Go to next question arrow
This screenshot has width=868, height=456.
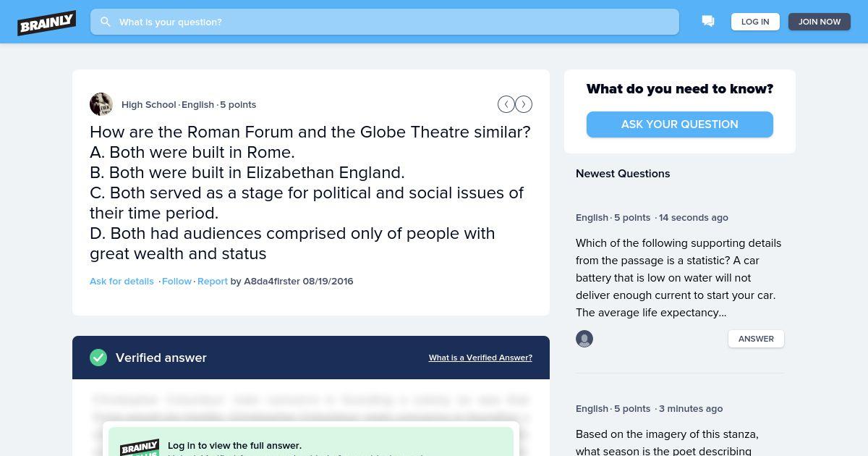524,104
